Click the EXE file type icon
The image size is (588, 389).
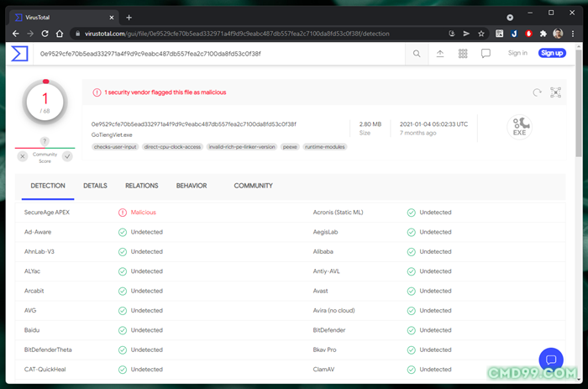[519, 127]
